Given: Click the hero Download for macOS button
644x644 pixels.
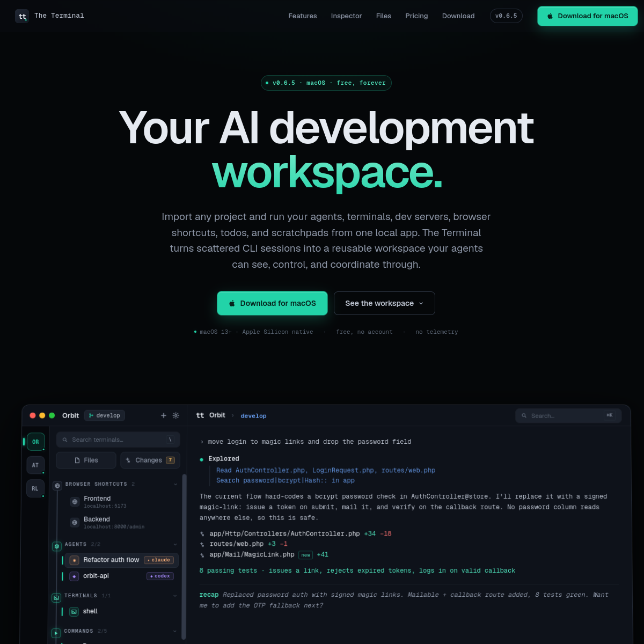Looking at the screenshot, I should tap(272, 303).
